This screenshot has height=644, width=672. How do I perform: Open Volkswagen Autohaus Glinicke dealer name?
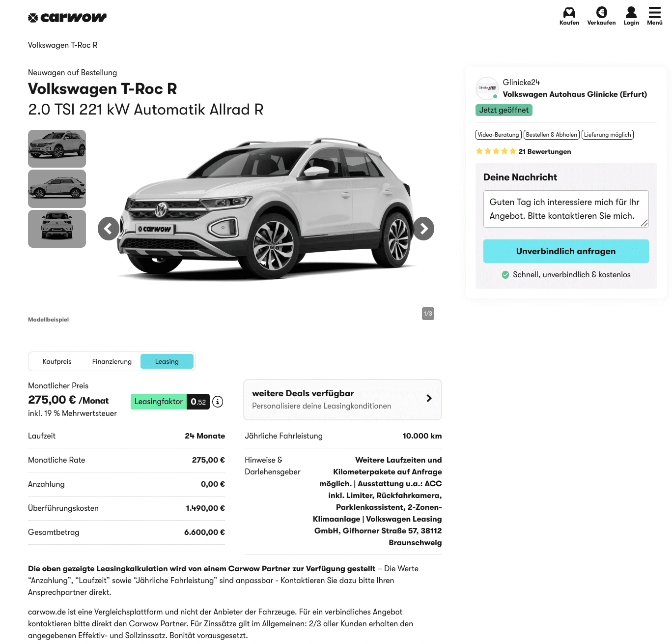(x=575, y=94)
